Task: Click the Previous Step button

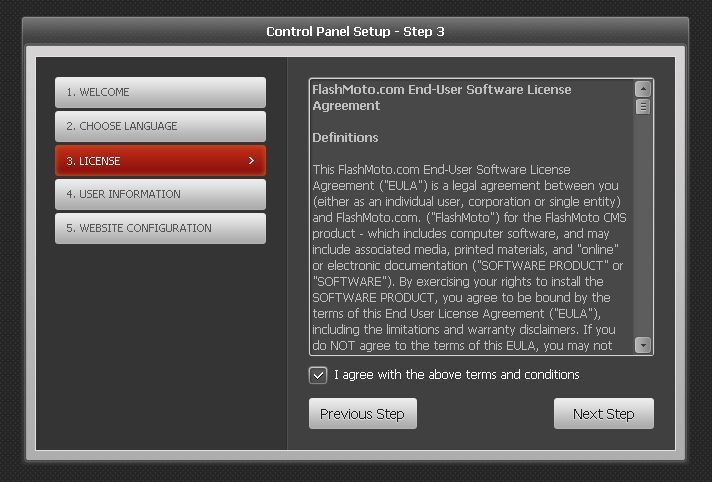Action: (x=363, y=414)
